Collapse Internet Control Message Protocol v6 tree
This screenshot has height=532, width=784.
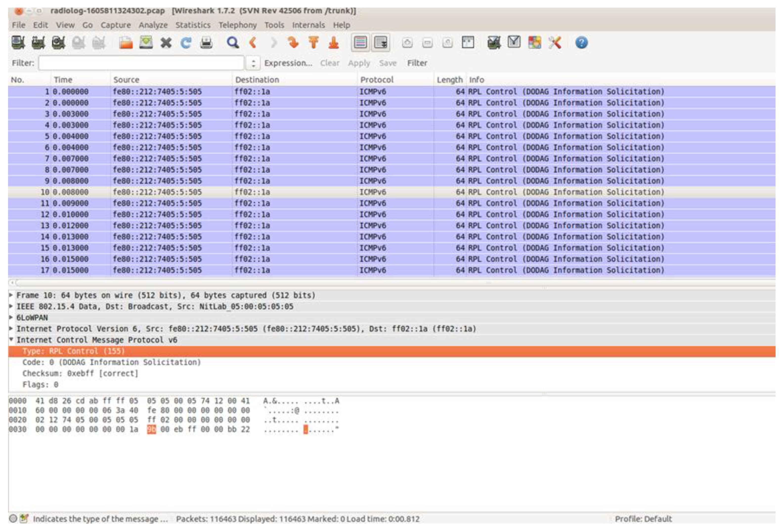(x=11, y=339)
